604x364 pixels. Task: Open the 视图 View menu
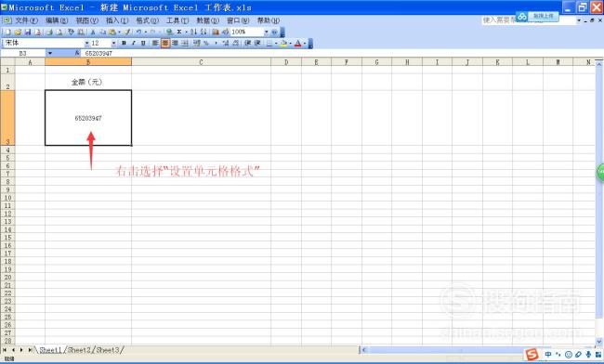click(86, 20)
